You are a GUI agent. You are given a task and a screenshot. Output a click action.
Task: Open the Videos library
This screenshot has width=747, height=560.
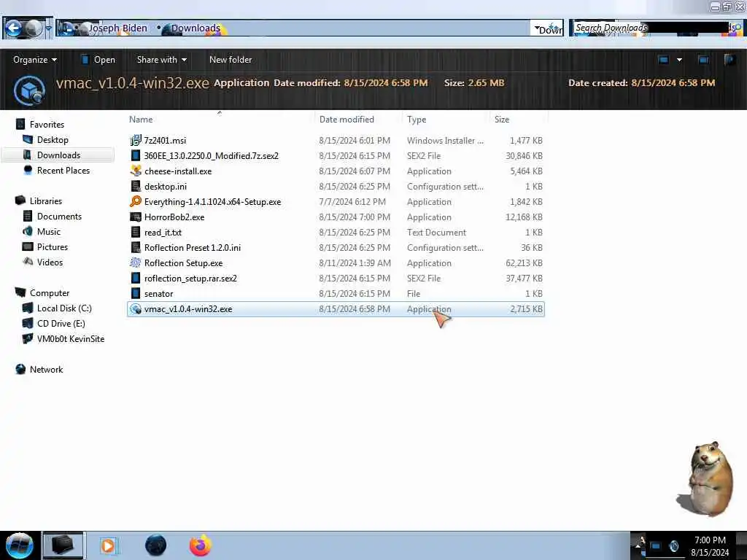pyautogui.click(x=50, y=262)
